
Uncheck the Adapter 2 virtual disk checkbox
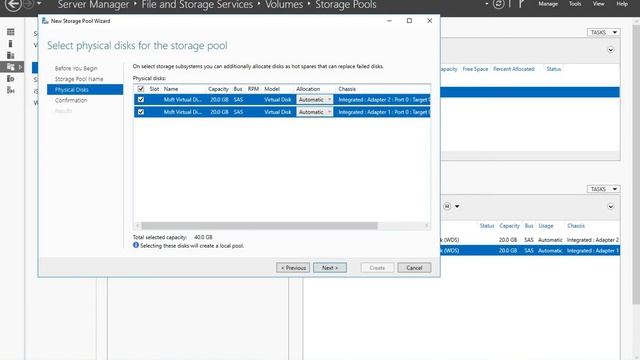point(141,100)
